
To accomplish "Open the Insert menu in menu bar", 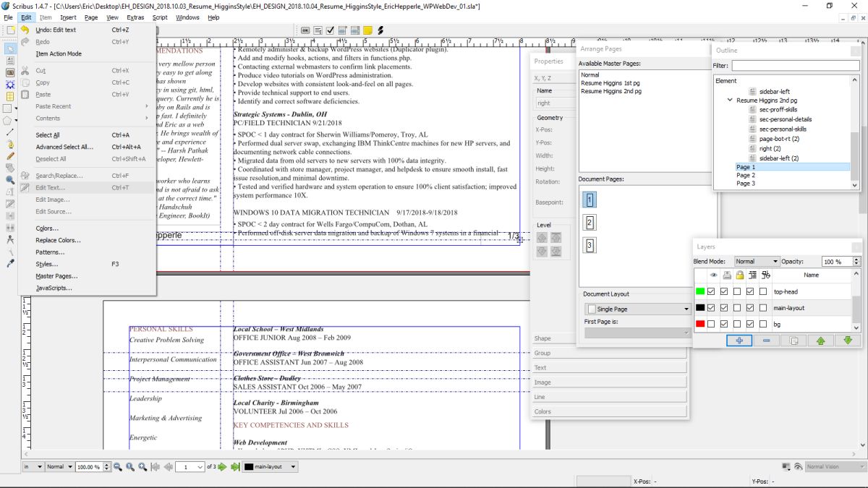I will [x=68, y=17].
